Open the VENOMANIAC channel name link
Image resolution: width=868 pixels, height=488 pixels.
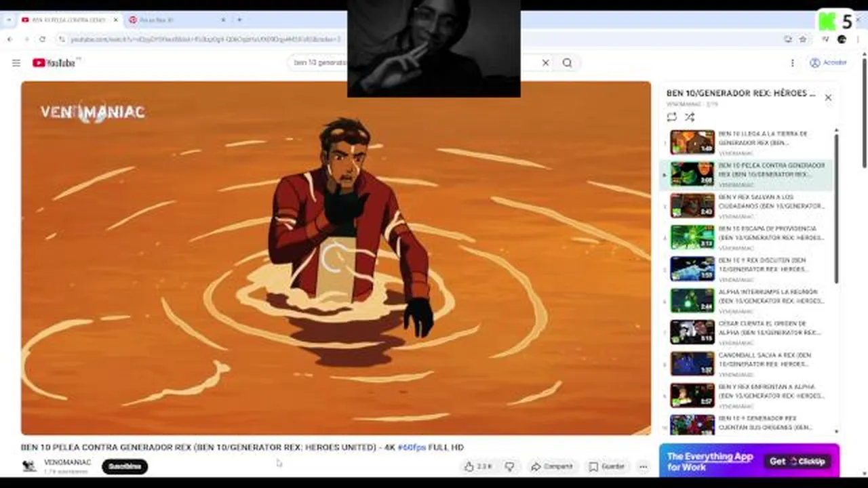tap(67, 462)
